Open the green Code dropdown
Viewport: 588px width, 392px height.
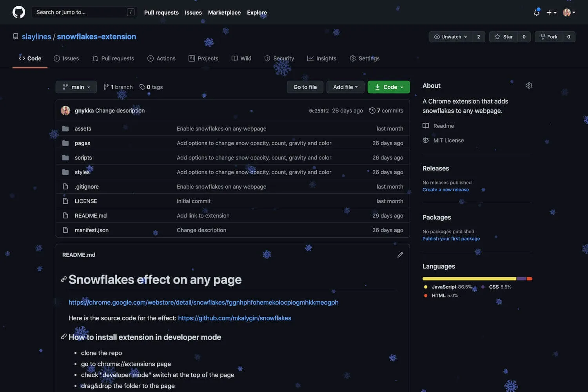tap(388, 87)
